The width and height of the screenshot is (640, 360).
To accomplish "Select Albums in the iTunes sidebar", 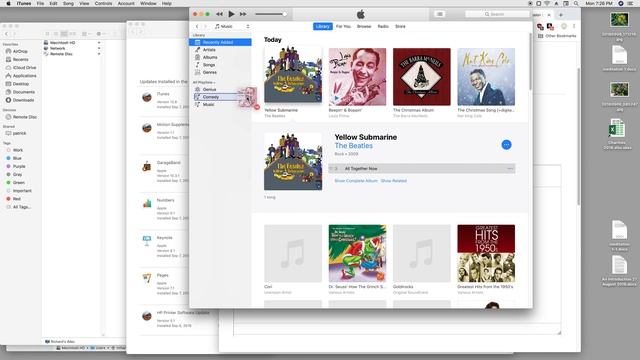I will pyautogui.click(x=210, y=57).
